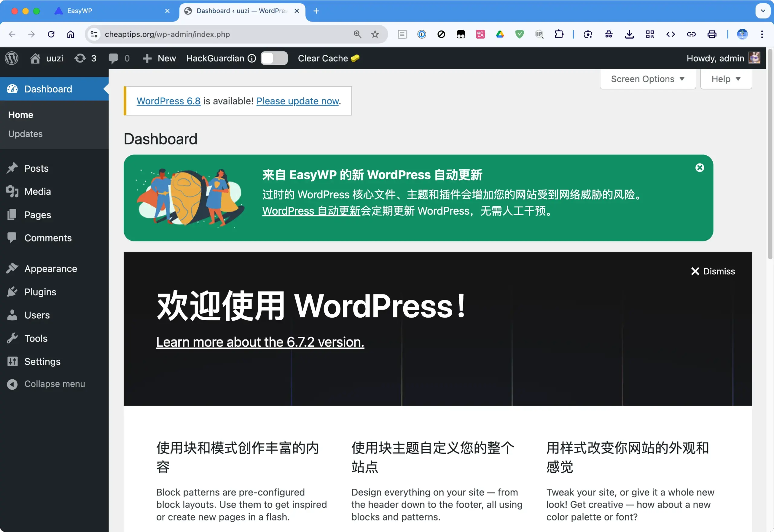Viewport: 774px width, 532px height.
Task: Close the green EasyWP banner
Action: (700, 168)
